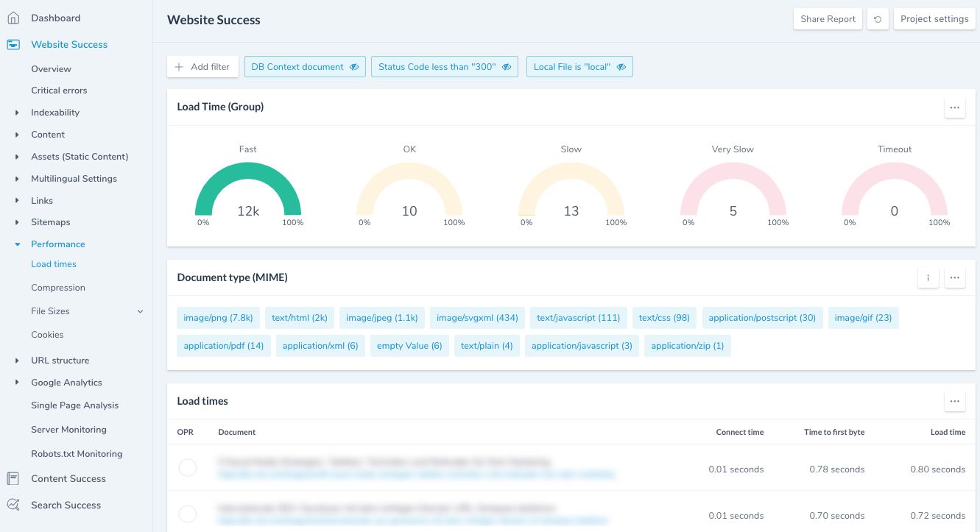
Task: Open Critical errors in the sidebar
Action: click(59, 91)
